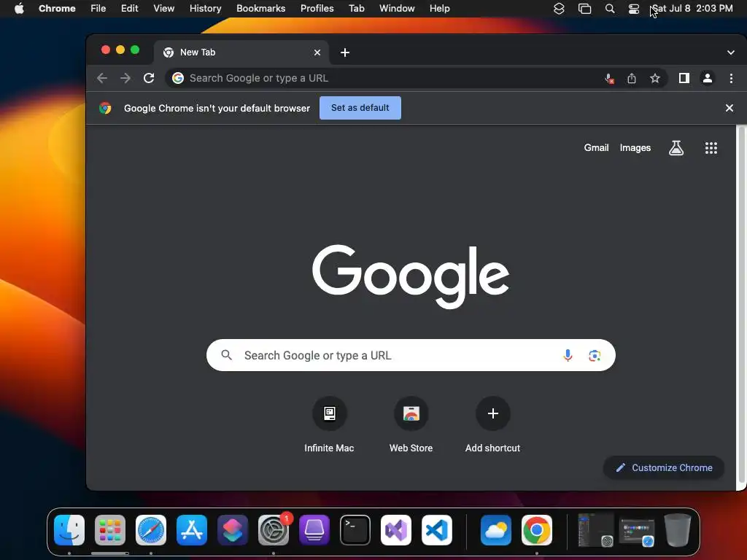The width and height of the screenshot is (747, 560).
Task: Open Control Center in menu bar
Action: point(634,9)
